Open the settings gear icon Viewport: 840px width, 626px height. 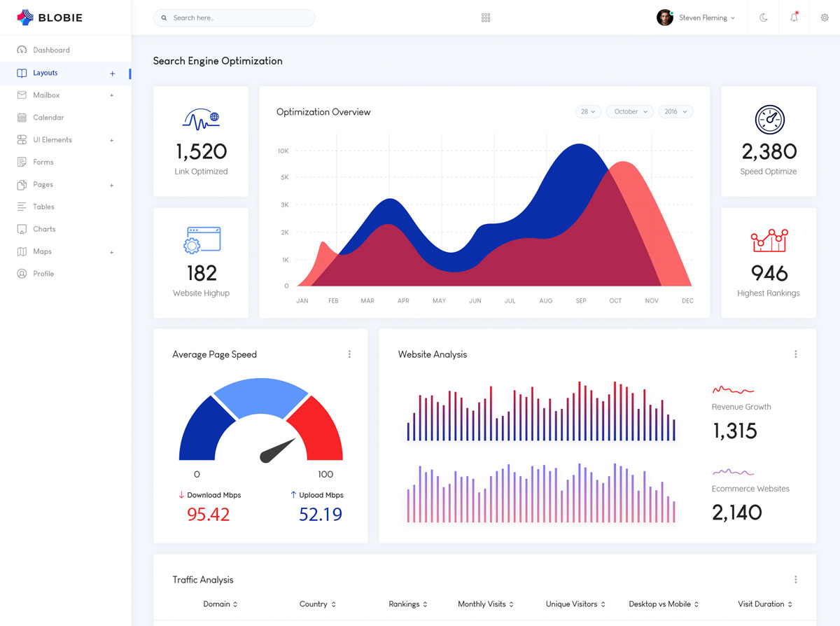point(824,18)
